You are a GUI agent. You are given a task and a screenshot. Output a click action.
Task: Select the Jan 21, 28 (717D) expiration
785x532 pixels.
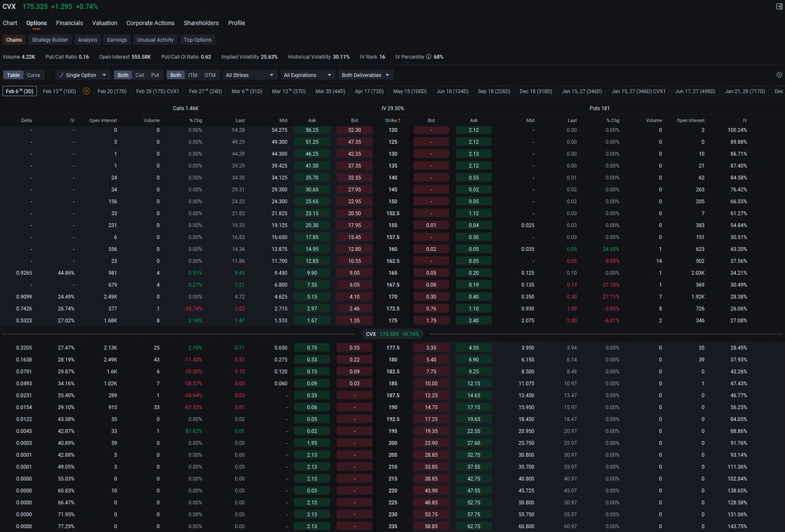(x=745, y=91)
